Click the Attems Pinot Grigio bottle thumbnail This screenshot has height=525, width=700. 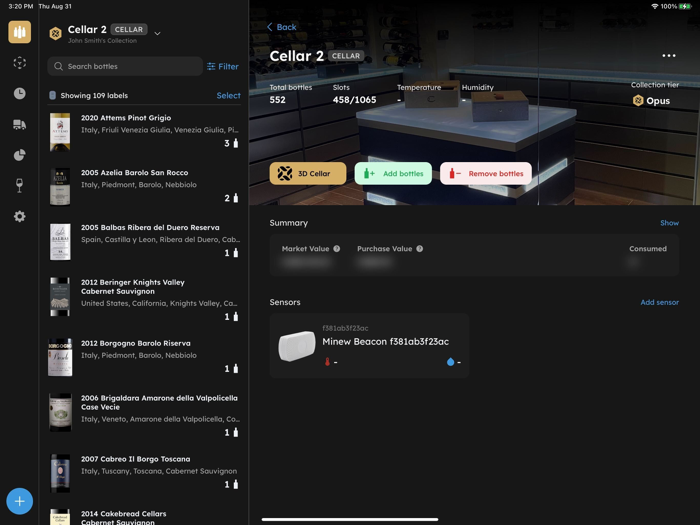(60, 132)
